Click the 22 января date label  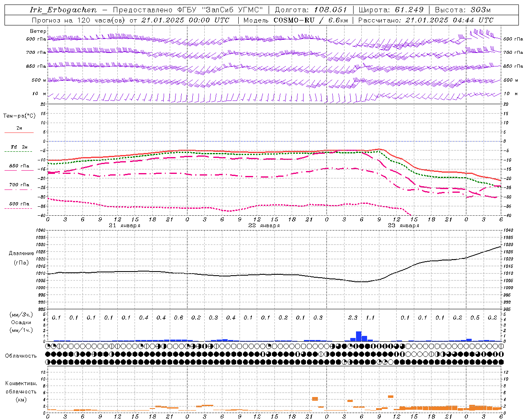click(264, 226)
